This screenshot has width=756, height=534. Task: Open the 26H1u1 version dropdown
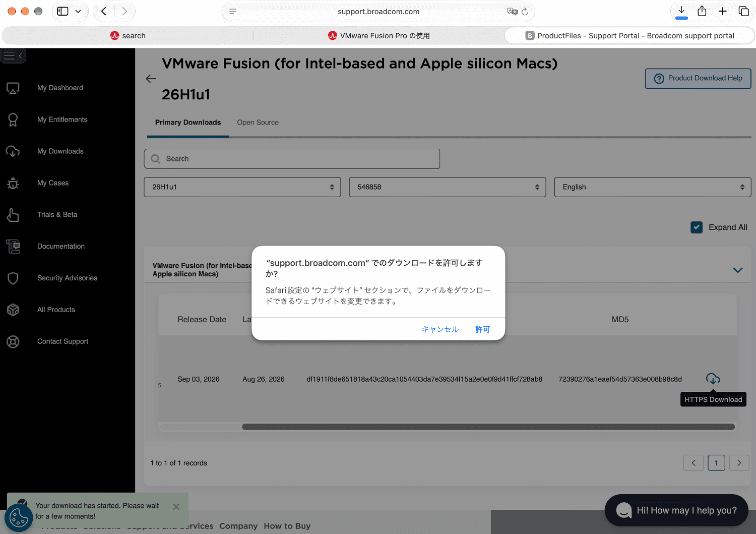[242, 187]
